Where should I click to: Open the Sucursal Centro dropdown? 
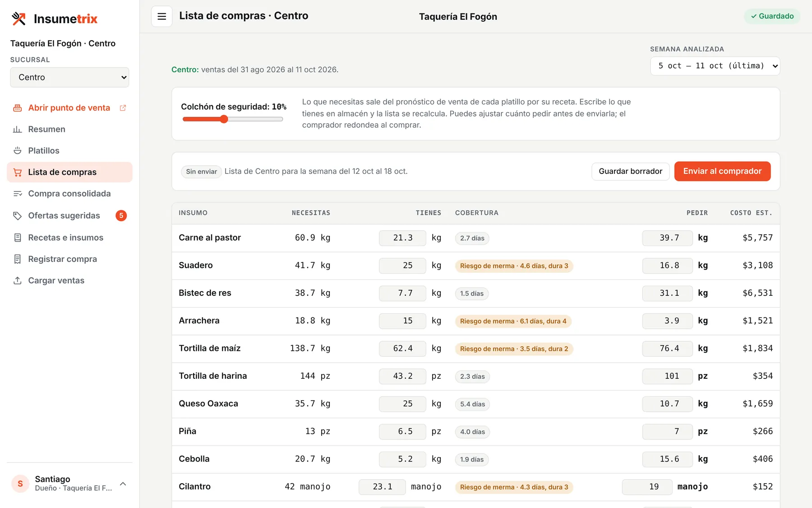69,77
